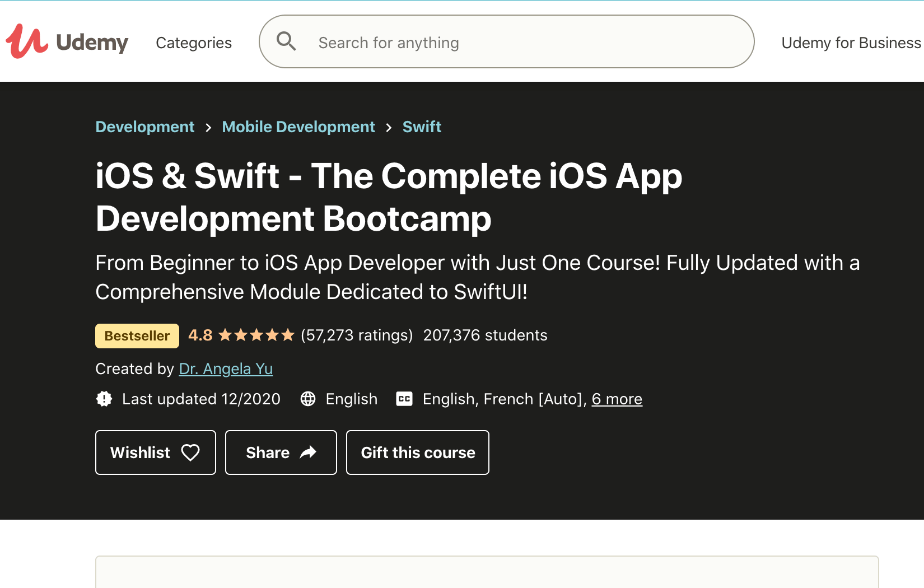924x588 pixels.
Task: Go to Mobile Development breadcrumb
Action: [298, 127]
